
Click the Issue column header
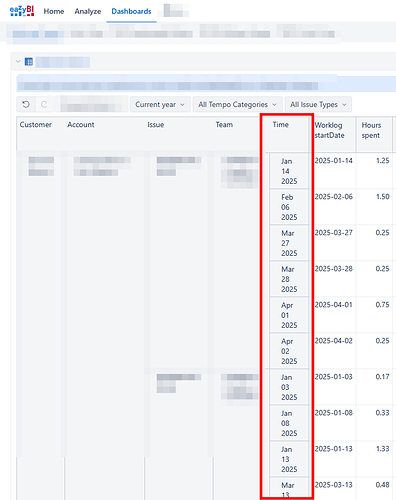tap(156, 125)
